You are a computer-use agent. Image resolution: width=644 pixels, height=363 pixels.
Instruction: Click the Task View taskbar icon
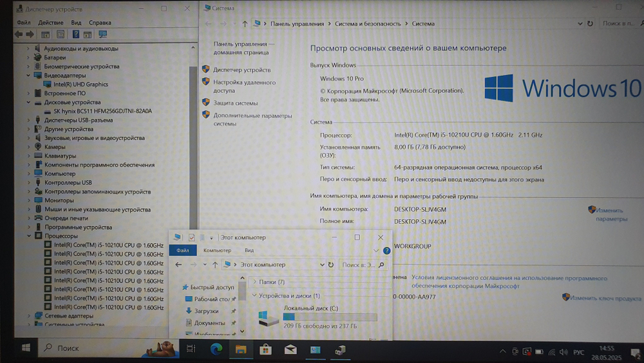tap(191, 349)
